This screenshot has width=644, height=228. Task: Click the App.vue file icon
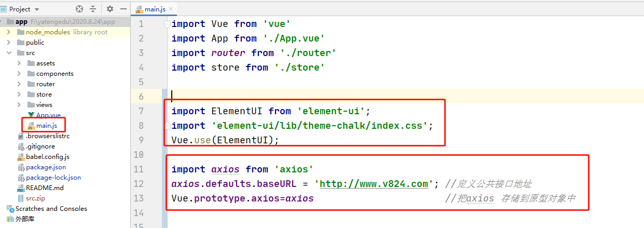pyautogui.click(x=31, y=115)
